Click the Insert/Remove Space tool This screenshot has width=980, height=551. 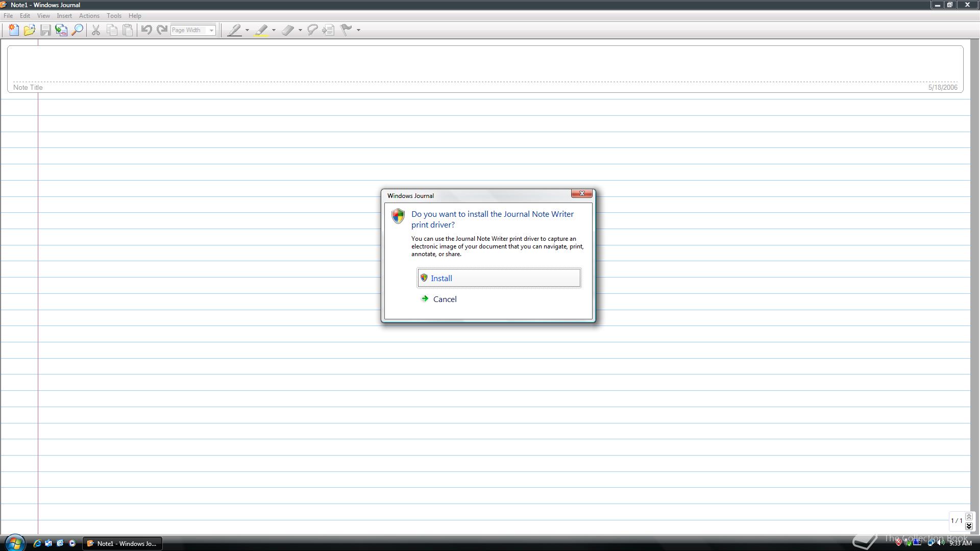328,30
